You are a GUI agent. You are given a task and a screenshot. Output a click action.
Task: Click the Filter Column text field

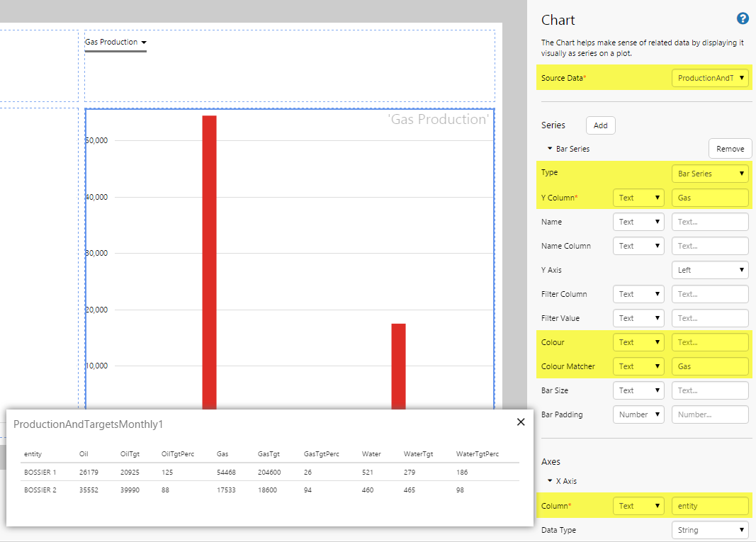click(710, 294)
